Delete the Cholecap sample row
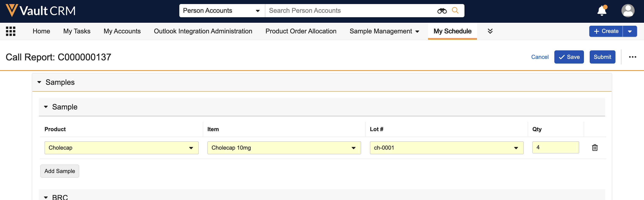Viewport: 644px width, 200px height. 595,148
